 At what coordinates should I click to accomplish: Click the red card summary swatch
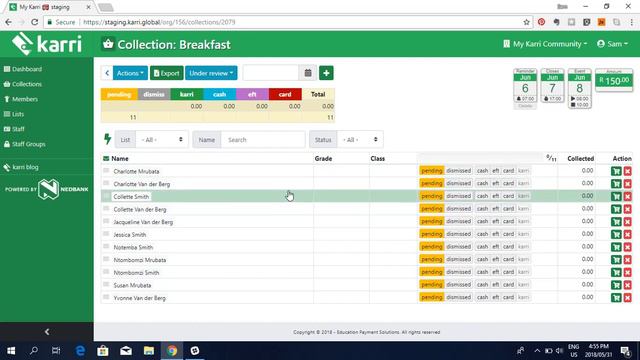(285, 94)
